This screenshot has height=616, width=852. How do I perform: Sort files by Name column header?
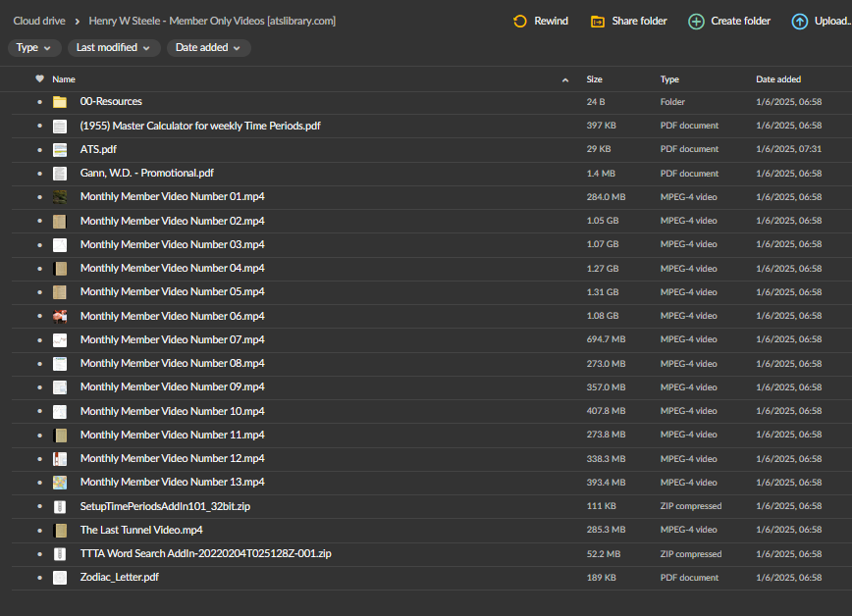[x=64, y=79]
